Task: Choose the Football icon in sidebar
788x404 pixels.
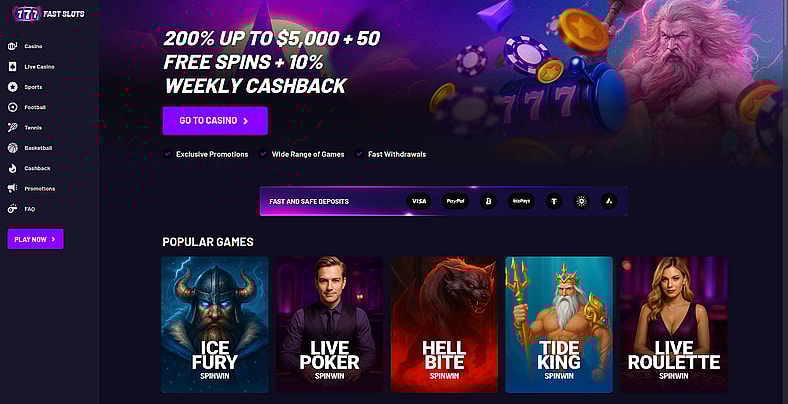Action: click(13, 107)
